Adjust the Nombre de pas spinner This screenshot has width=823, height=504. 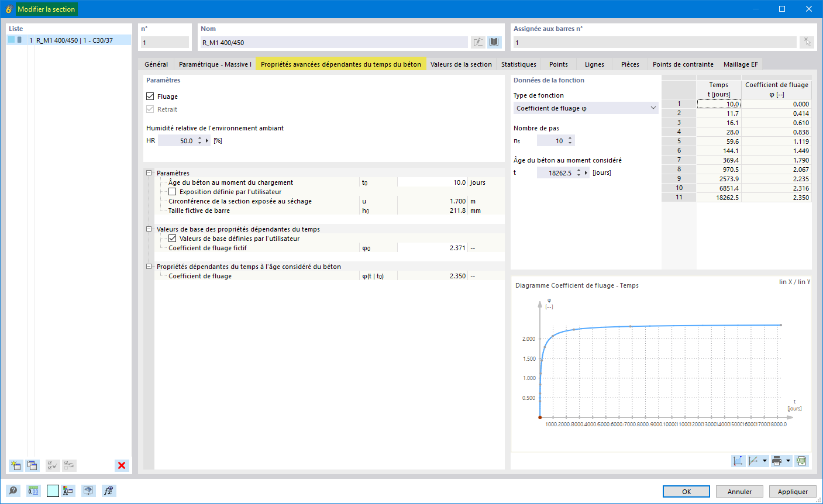tap(570, 141)
